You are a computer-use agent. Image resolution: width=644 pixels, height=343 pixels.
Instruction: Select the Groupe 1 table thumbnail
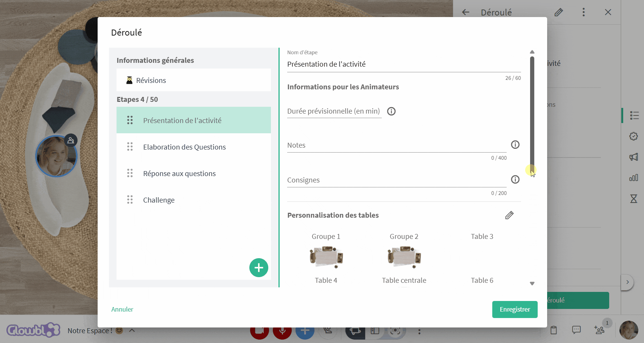click(x=326, y=257)
